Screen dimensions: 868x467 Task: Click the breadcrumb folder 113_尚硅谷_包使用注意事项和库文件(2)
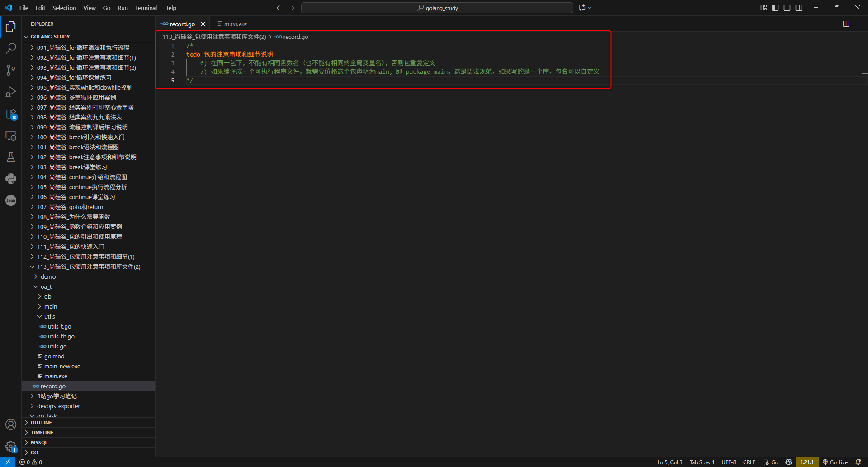point(214,37)
